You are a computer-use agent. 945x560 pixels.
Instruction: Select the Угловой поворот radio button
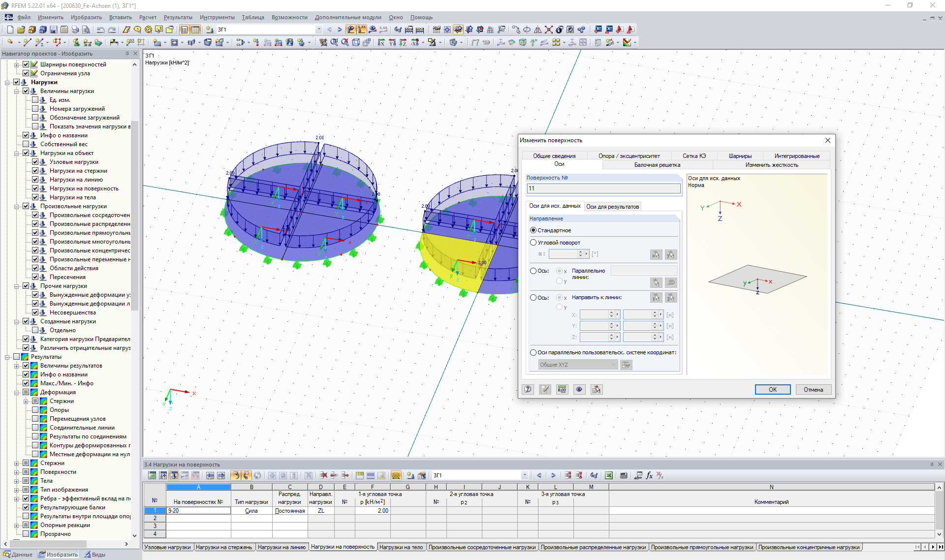tap(533, 243)
